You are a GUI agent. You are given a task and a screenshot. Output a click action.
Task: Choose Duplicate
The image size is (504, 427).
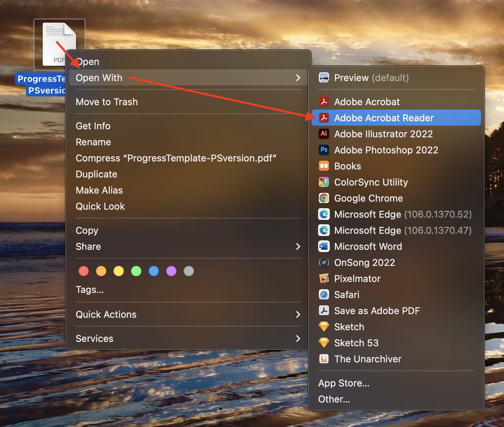pos(188,174)
